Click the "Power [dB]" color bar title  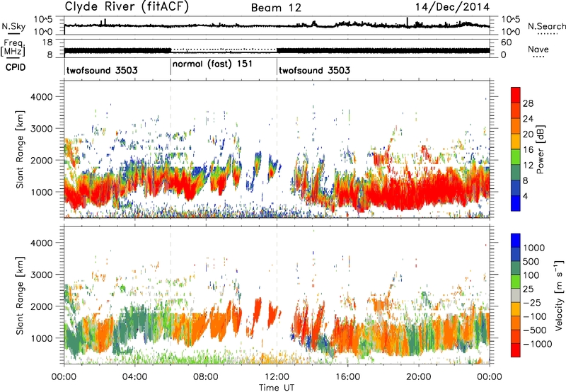pos(541,149)
